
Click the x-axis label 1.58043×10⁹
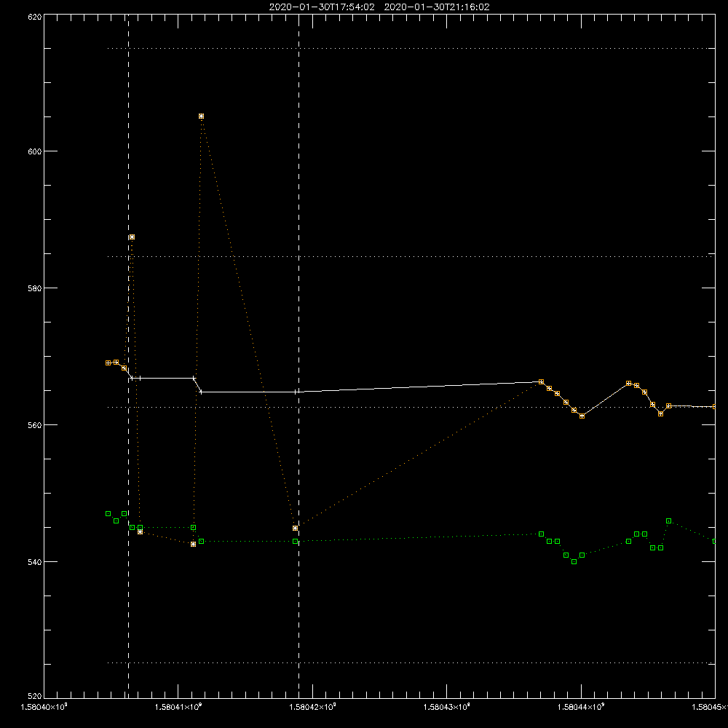447,707
